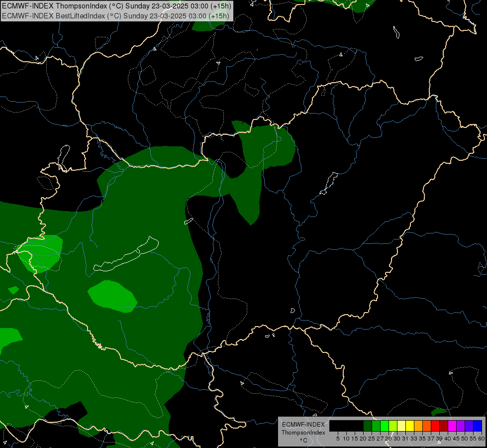Select the purple 45-50 legend swatch
This screenshot has height=448, width=487.
[460, 426]
